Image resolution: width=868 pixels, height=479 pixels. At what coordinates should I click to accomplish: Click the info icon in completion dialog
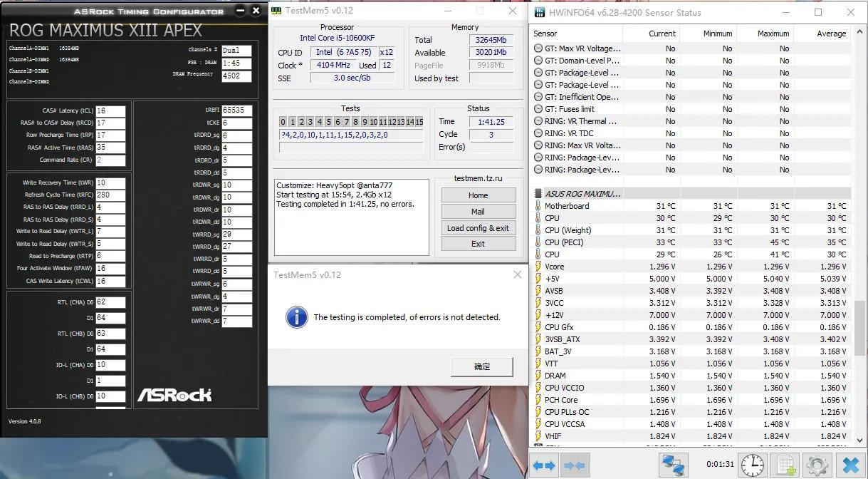click(x=296, y=317)
